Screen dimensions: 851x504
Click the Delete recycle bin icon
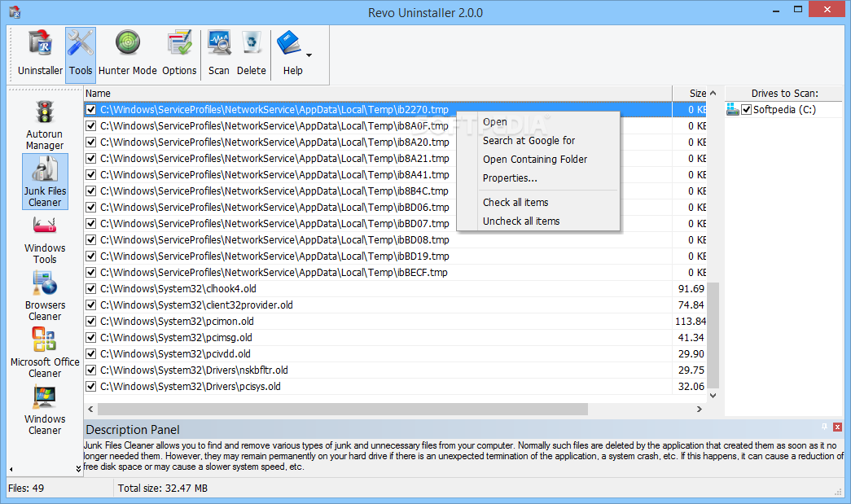coord(252,43)
